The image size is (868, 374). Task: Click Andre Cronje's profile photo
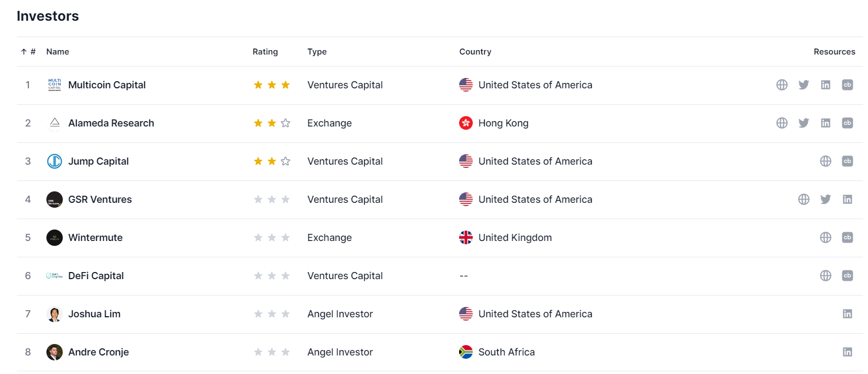(x=55, y=352)
